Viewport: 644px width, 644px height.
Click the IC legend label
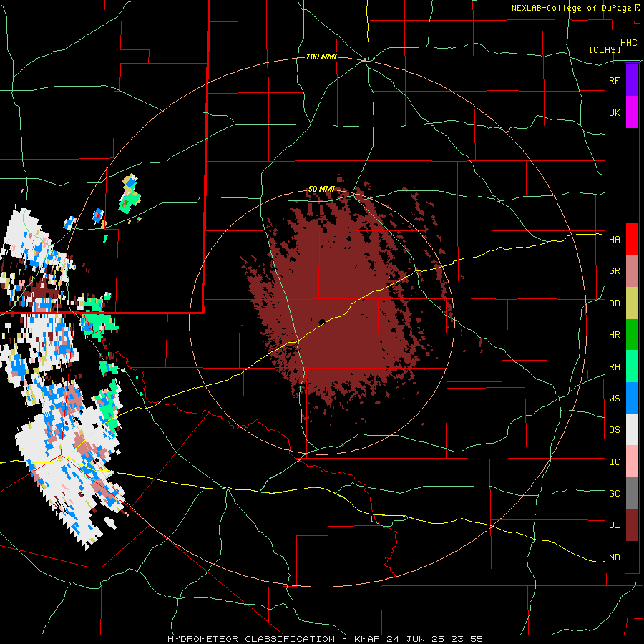tap(614, 462)
